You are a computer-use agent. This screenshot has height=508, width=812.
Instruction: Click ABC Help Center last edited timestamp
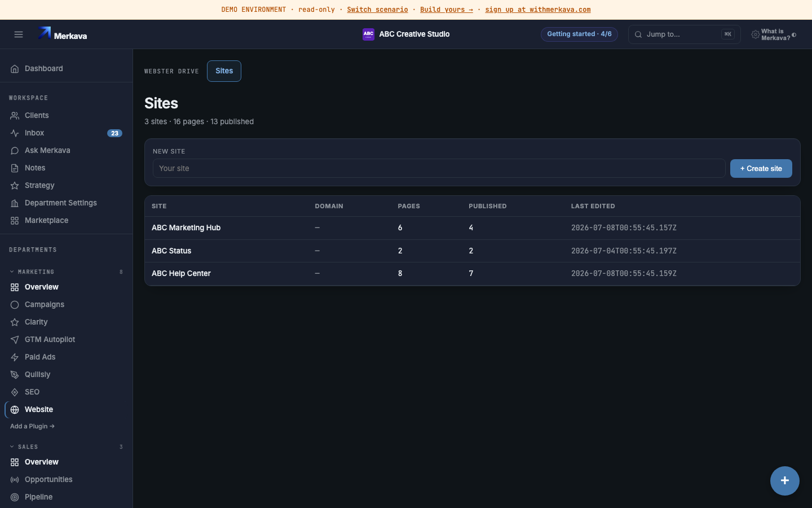[624, 274]
